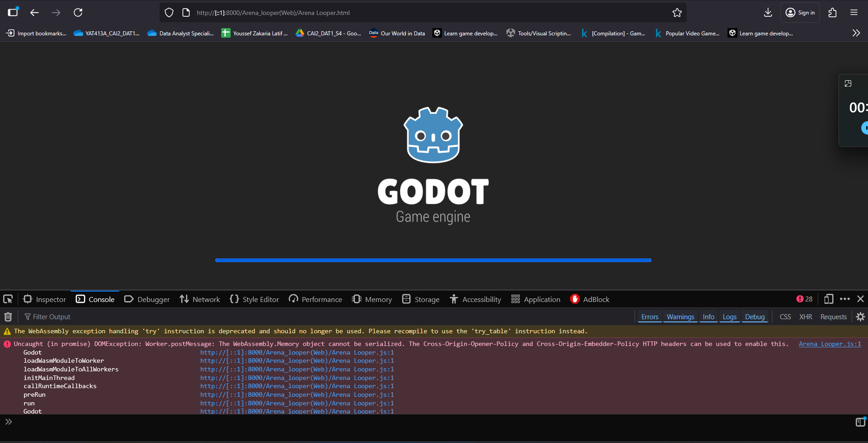Follow the initMainThread stack trace link
Viewport: 868px width, 443px height.
pos(297,378)
